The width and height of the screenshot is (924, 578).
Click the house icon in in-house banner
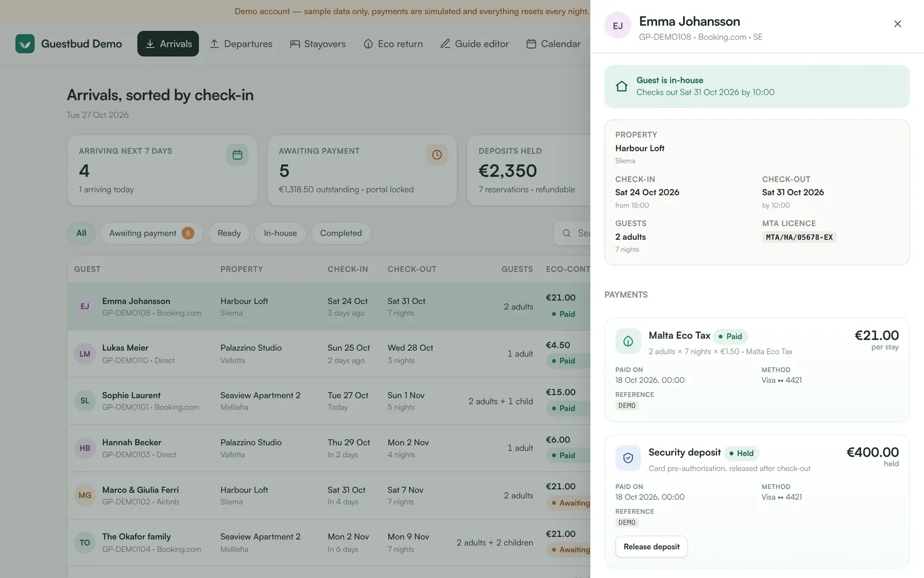[x=621, y=86]
